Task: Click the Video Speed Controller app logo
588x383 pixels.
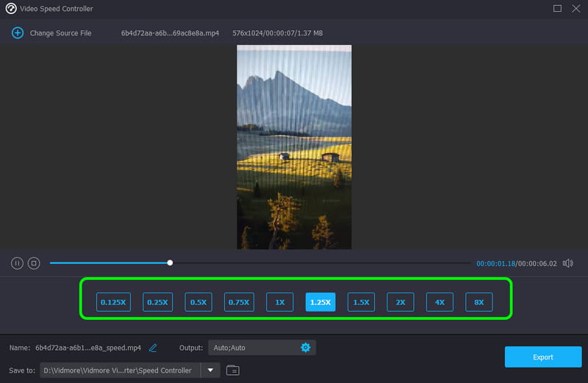Action: pos(10,9)
